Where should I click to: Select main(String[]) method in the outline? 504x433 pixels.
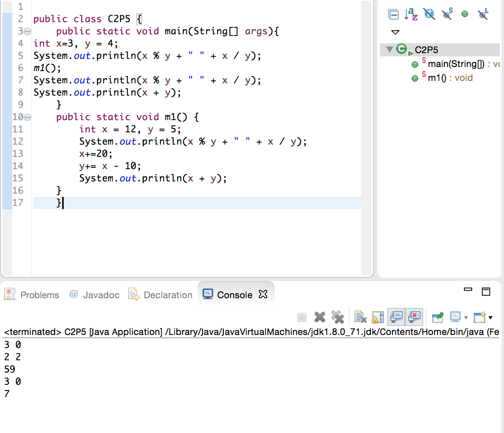(x=455, y=64)
